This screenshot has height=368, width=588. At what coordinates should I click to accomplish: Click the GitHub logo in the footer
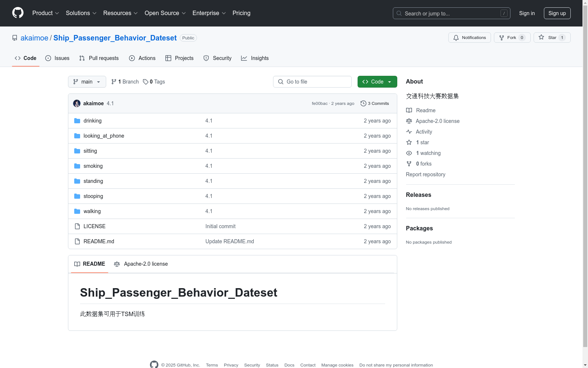[154, 365]
